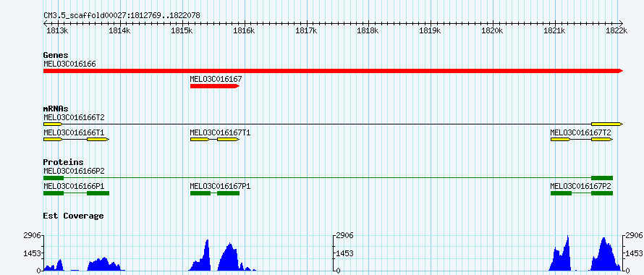Click the MEL03C016167P1 protein label
This screenshot has width=644, height=275.
(220, 186)
